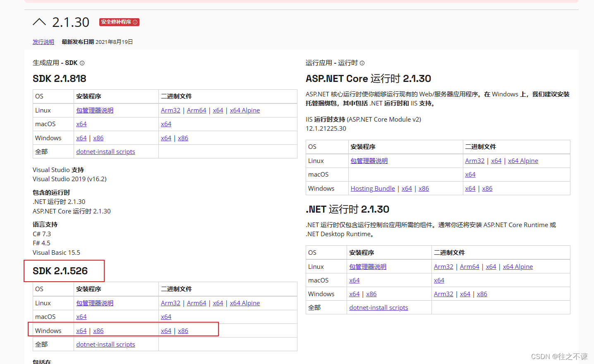This screenshot has height=364, width=594.
Task: Select the 12.1.21225.30 IIS module version text
Action: pyautogui.click(x=326, y=129)
